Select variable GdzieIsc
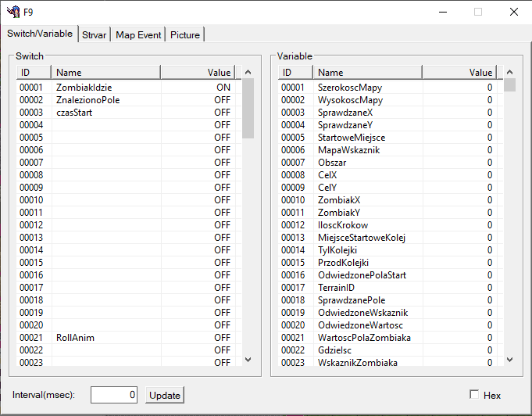Viewport: 532px width, 416px height. tap(391, 350)
